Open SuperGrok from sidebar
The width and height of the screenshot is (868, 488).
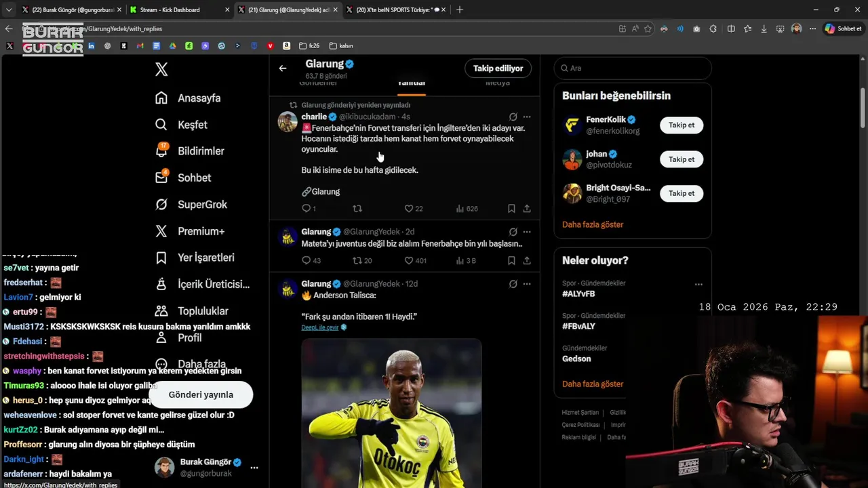tap(191, 204)
